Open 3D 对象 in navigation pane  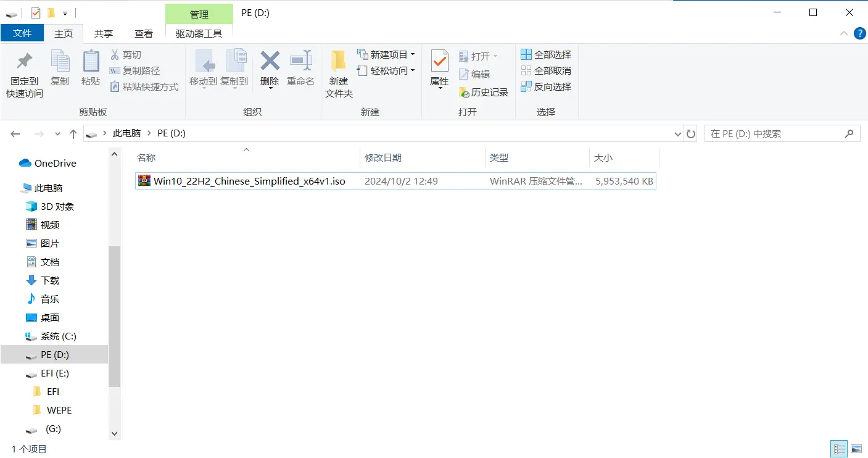tap(51, 206)
